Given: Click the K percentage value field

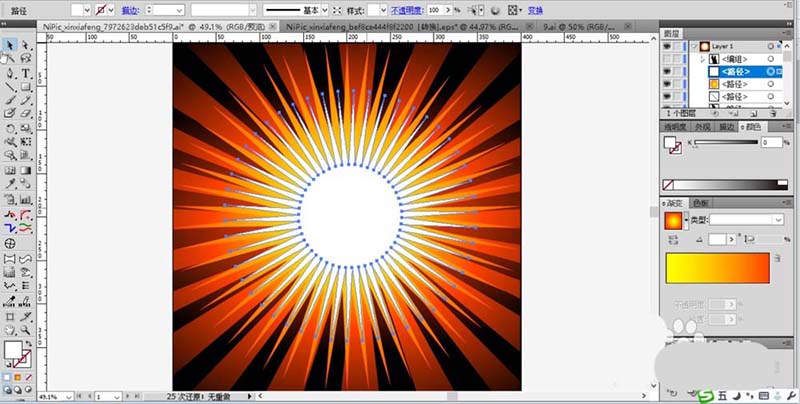Looking at the screenshot, I should coord(771,143).
